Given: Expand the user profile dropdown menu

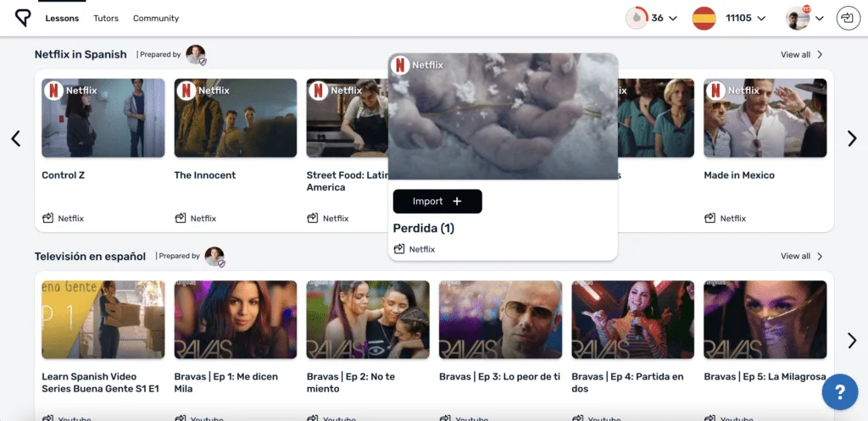Looking at the screenshot, I should (820, 19).
